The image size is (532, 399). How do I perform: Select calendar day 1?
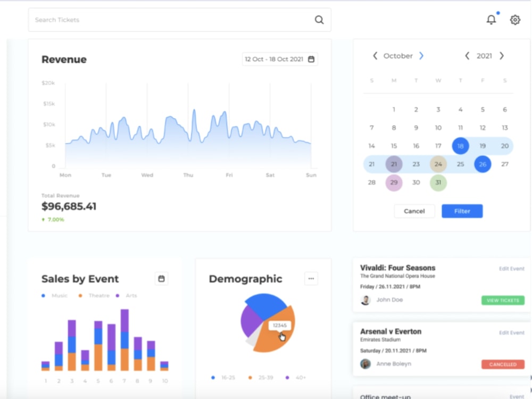(394, 110)
